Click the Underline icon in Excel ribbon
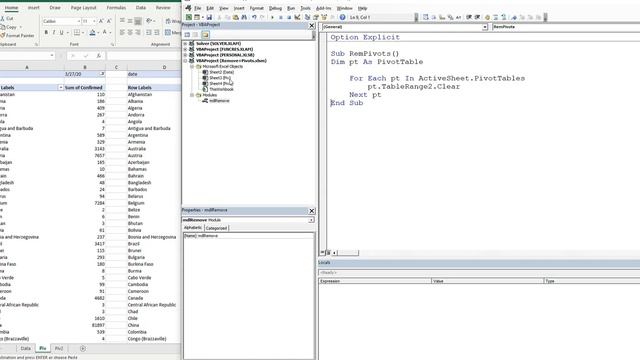 click(62, 32)
